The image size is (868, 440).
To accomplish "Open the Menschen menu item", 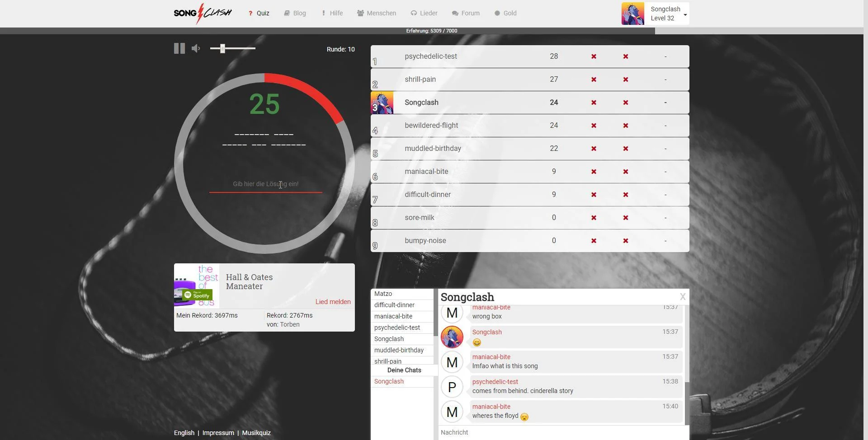I will pos(377,13).
